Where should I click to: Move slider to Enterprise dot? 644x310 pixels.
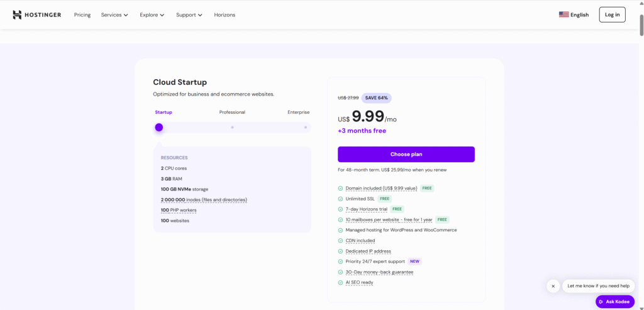coord(305,127)
